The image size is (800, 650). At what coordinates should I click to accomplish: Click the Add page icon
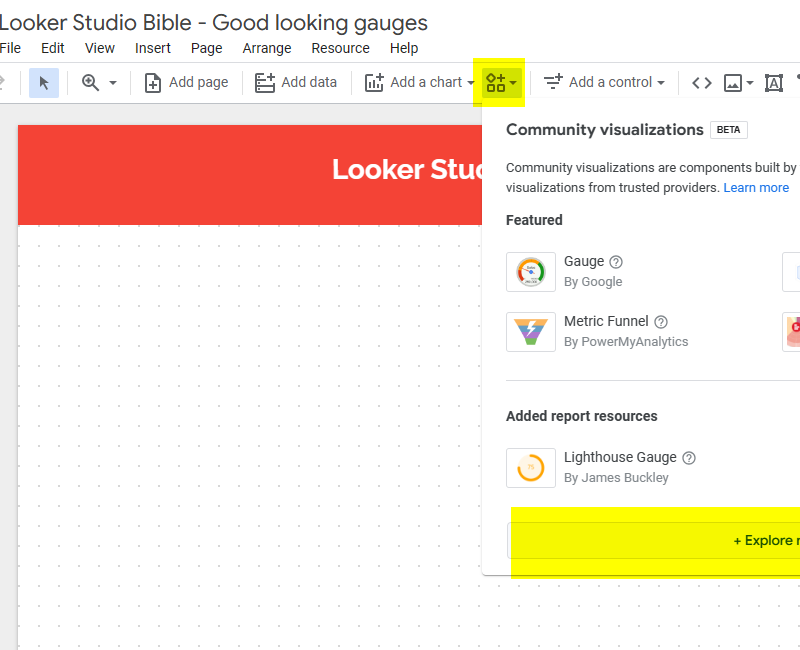point(153,83)
